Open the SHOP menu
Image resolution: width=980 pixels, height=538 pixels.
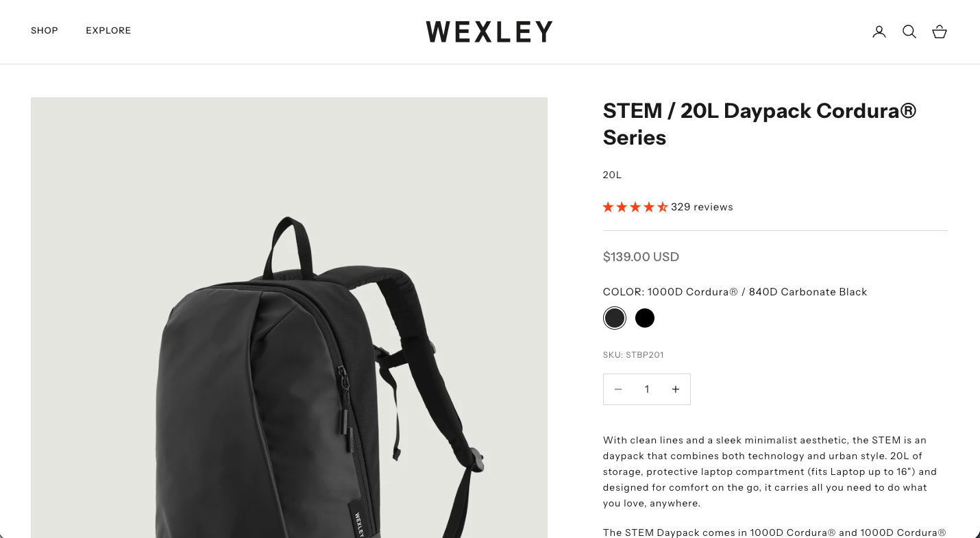point(45,31)
